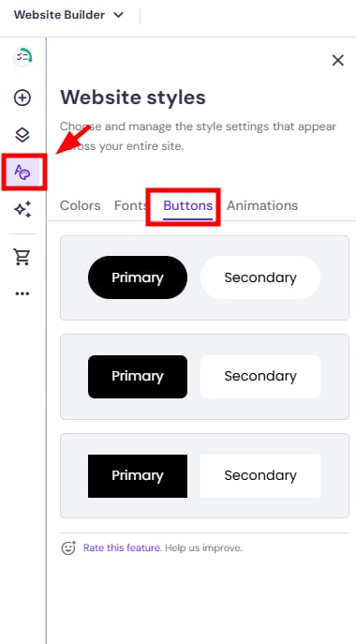Open the Layers sidebar icon
Screen dimensions: 356x644
pos(22,135)
